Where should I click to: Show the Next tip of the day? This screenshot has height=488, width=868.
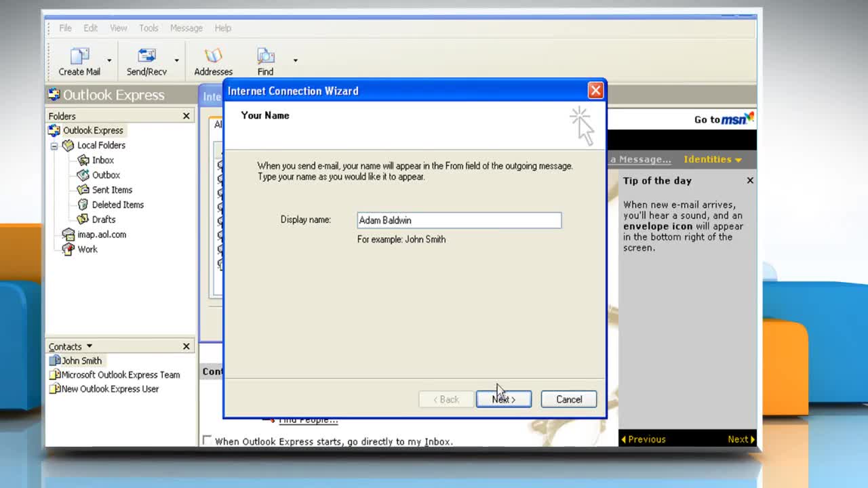point(741,439)
